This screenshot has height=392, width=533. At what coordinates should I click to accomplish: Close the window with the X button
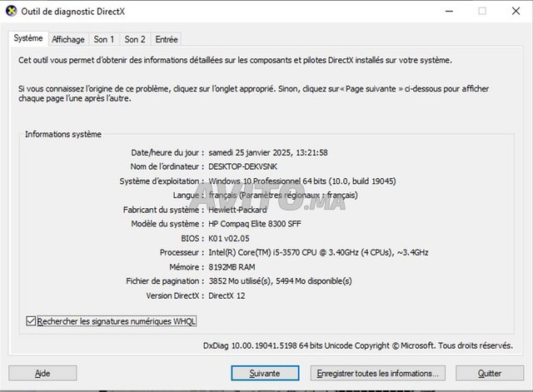516,11
